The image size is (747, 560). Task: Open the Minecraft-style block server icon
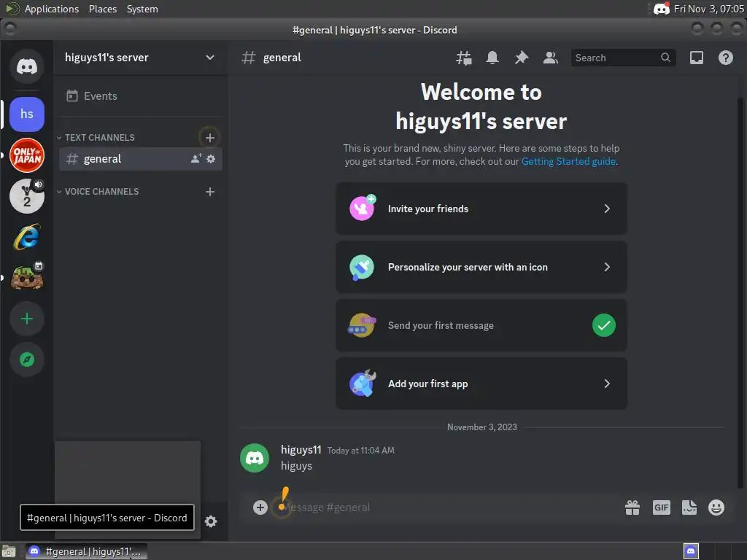point(27,278)
